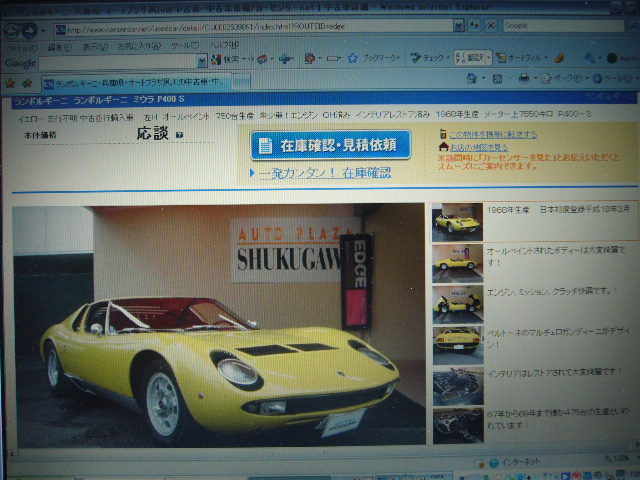Select the ベルトーネ rear view thumbnail
The width and height of the screenshot is (640, 480).
pyautogui.click(x=458, y=345)
